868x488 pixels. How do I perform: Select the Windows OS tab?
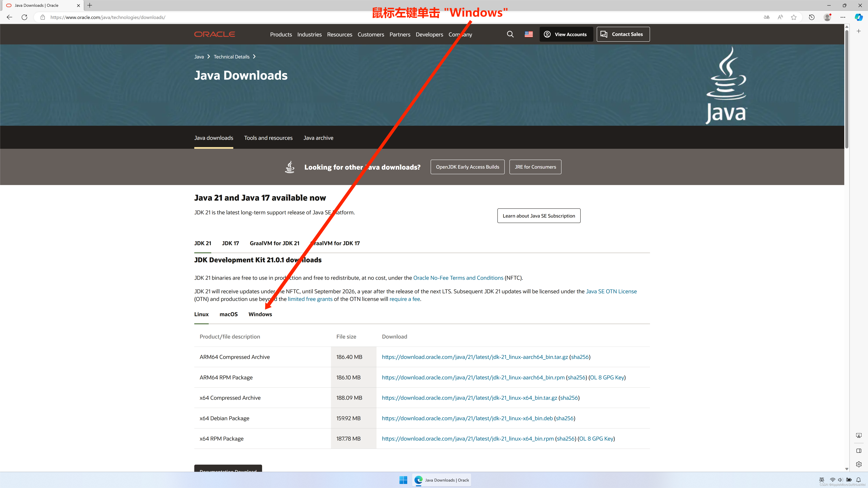coord(260,314)
